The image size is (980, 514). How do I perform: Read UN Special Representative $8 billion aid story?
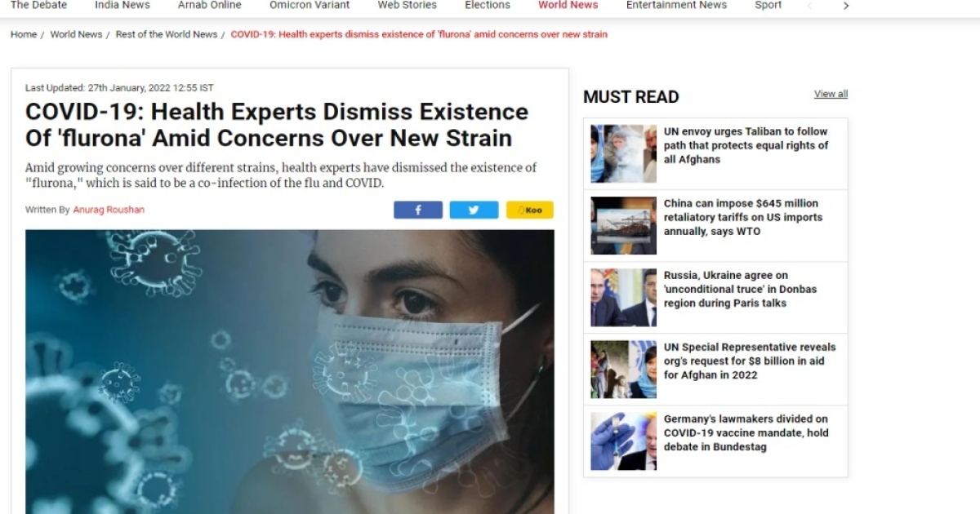click(750, 361)
